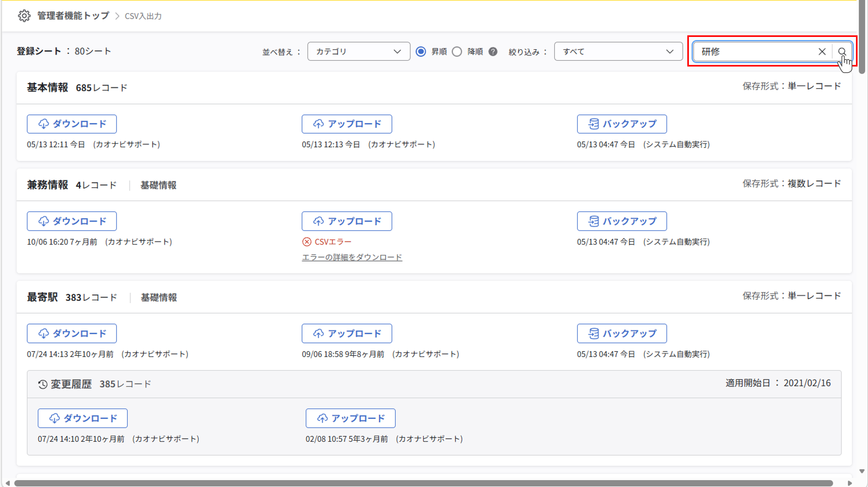Click the horizontal scrollbar thumb

(424, 483)
